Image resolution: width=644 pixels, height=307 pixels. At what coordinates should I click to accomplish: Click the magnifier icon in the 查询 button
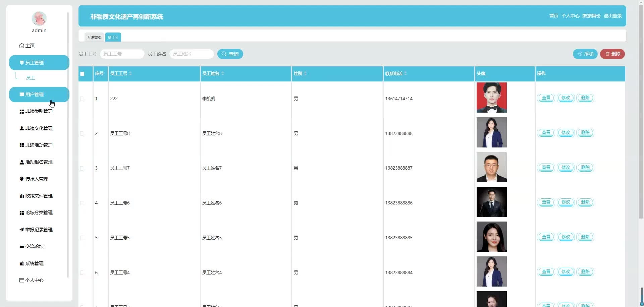pyautogui.click(x=224, y=54)
